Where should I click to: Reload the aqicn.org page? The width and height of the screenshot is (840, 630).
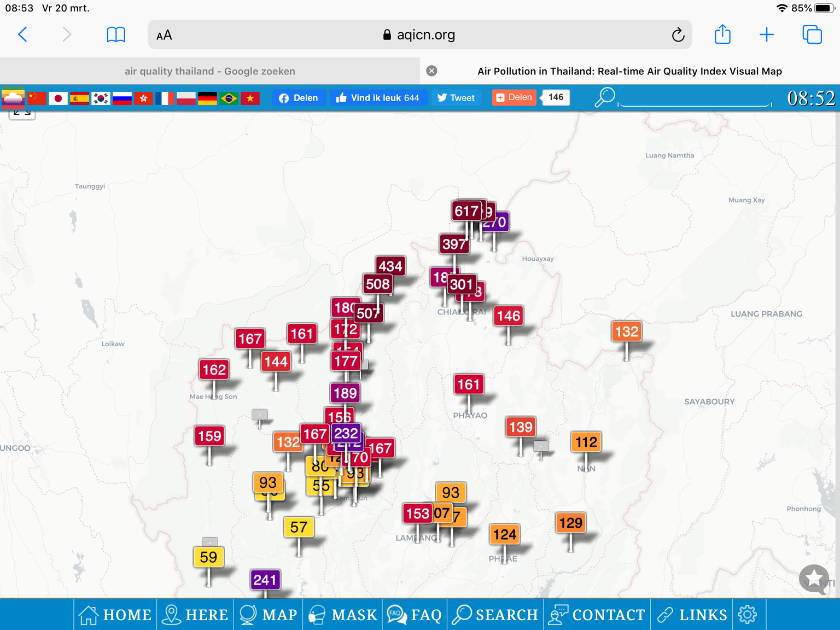click(678, 35)
